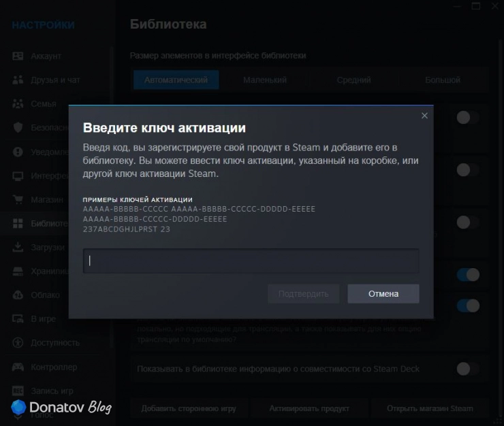
Task: Click the activation key input field
Action: (x=251, y=261)
